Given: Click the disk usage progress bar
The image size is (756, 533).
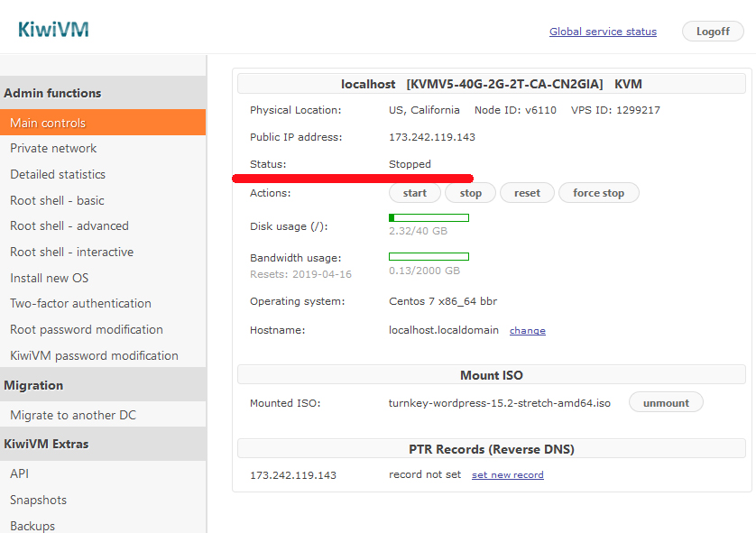Looking at the screenshot, I should (429, 217).
